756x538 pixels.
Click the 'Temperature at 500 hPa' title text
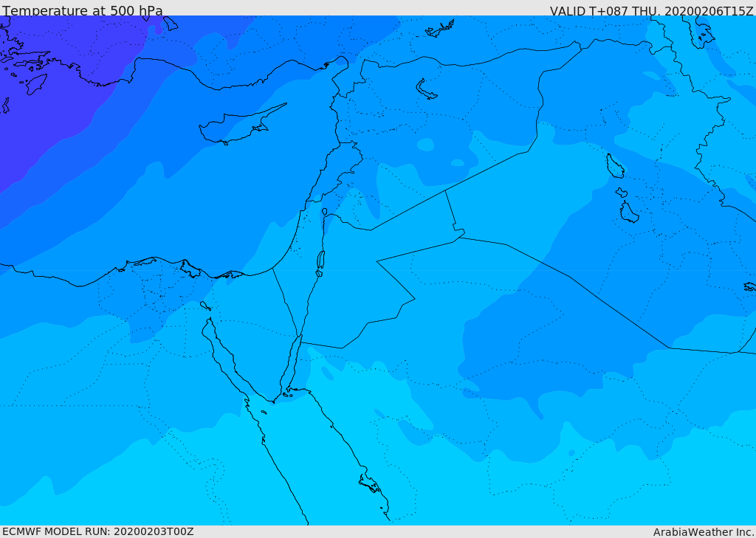pyautogui.click(x=83, y=10)
